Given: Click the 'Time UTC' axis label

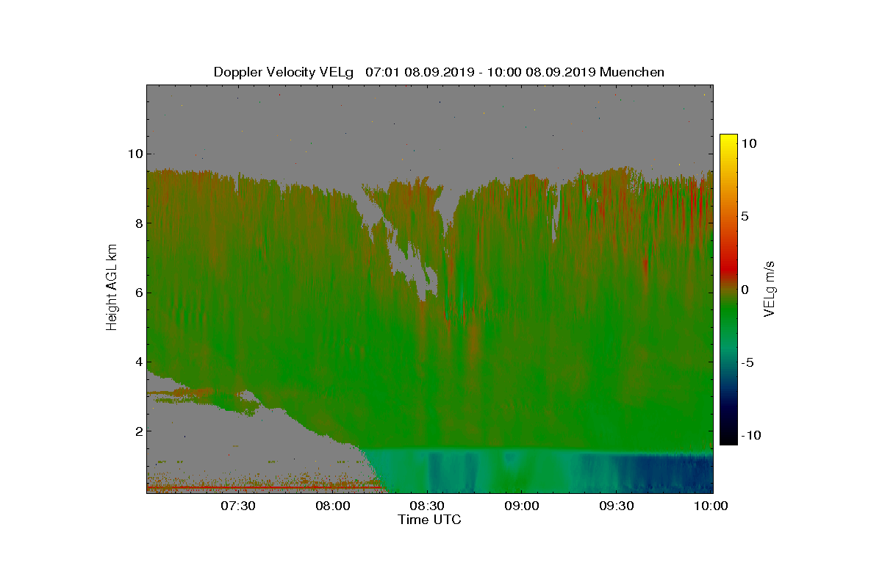Looking at the screenshot, I should [x=430, y=520].
